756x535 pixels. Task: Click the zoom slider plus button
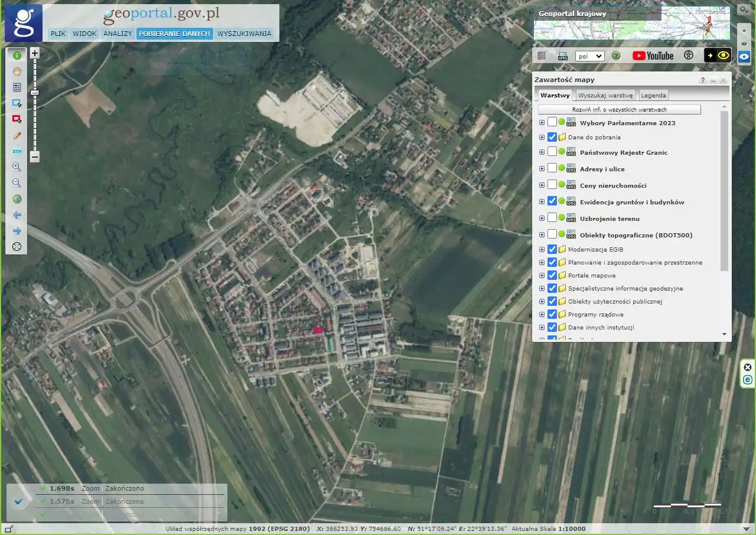coord(35,53)
